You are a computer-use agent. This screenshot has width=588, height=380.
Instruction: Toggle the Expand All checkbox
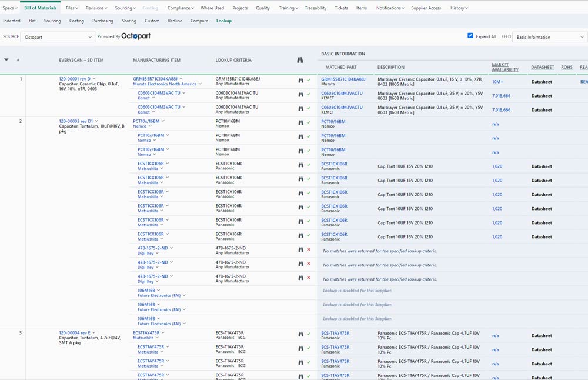(470, 36)
